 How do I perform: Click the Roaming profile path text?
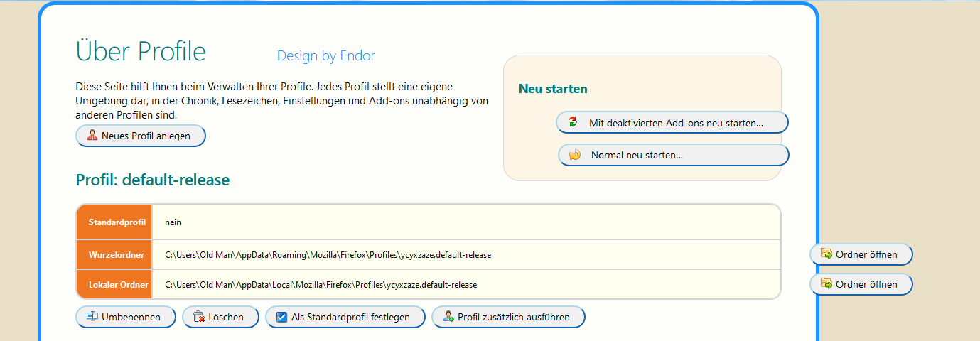(328, 254)
